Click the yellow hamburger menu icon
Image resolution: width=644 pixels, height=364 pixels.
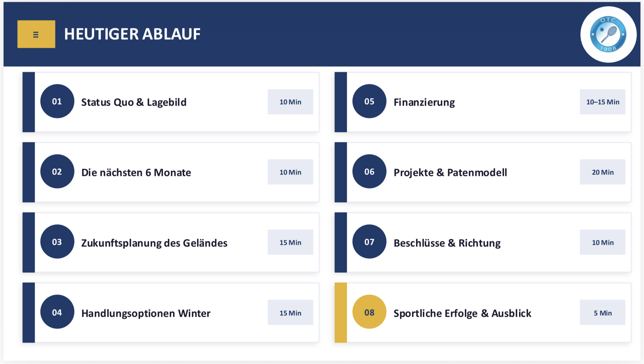click(36, 34)
